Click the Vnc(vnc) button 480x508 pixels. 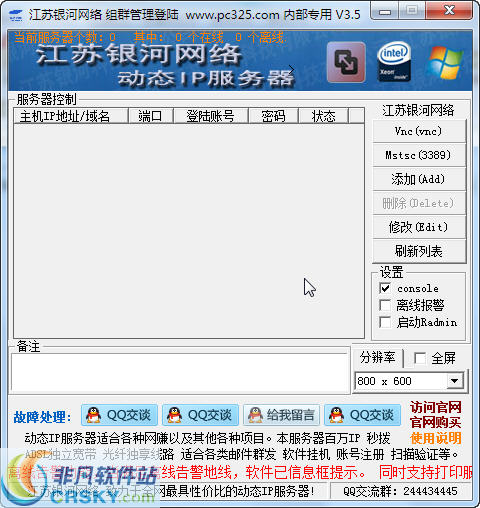tap(419, 131)
